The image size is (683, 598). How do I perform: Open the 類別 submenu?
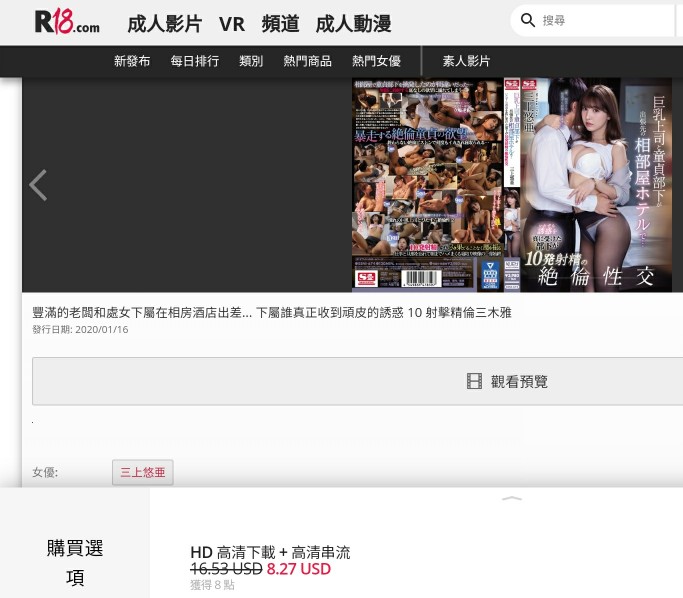tap(251, 61)
